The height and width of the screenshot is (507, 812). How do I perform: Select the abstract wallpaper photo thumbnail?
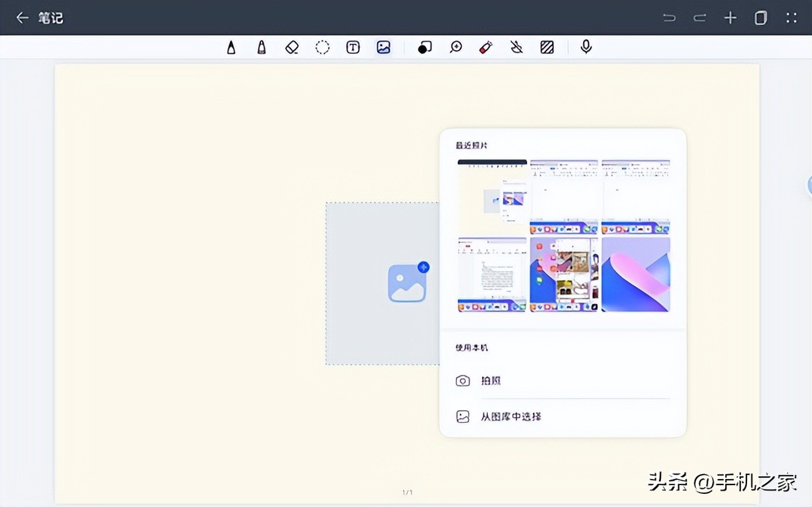(635, 273)
